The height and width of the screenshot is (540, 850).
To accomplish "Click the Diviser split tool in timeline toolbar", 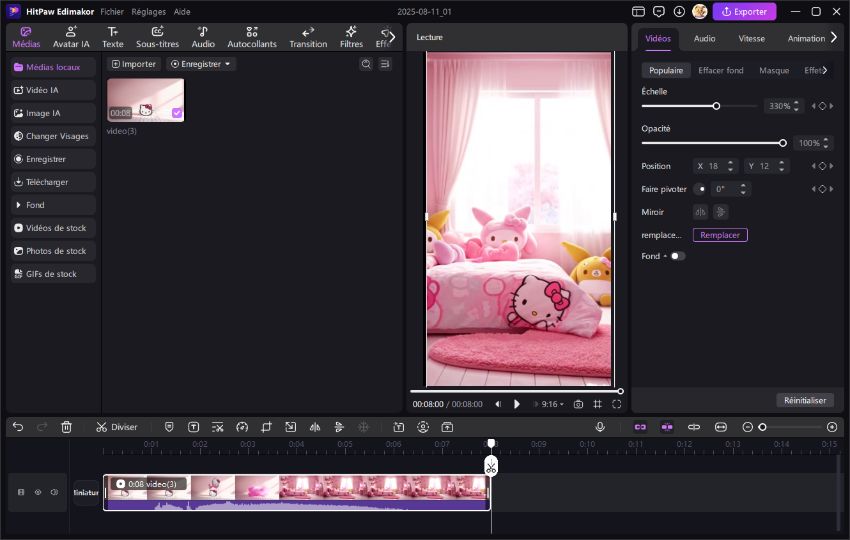I will [117, 427].
